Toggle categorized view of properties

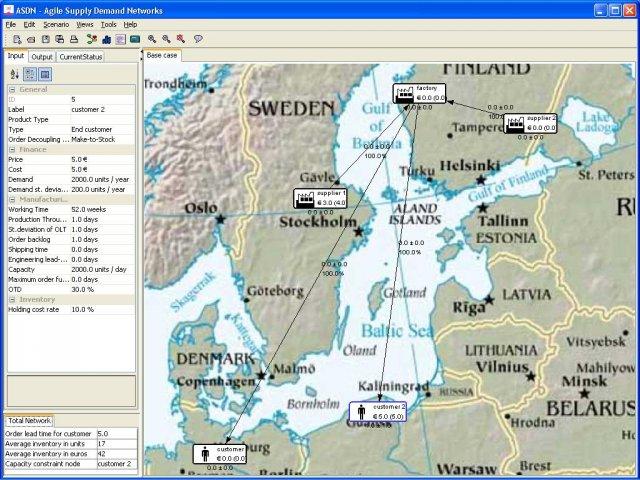coord(30,74)
